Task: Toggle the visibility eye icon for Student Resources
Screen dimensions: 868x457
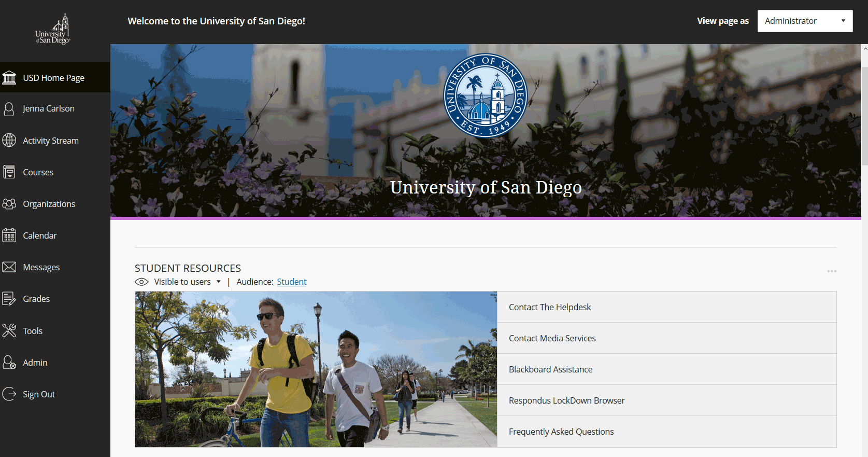Action: (141, 282)
